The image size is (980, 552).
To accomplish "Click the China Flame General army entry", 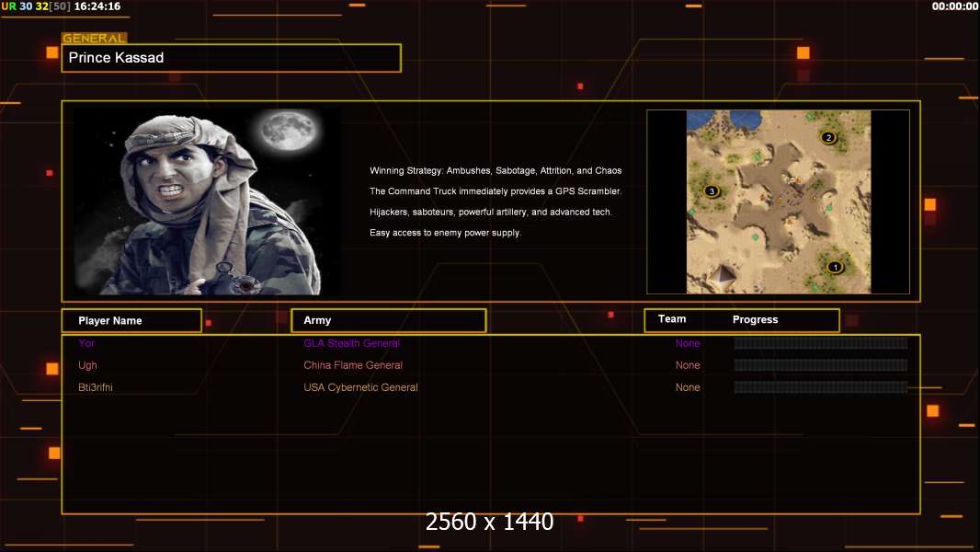I will pos(353,365).
